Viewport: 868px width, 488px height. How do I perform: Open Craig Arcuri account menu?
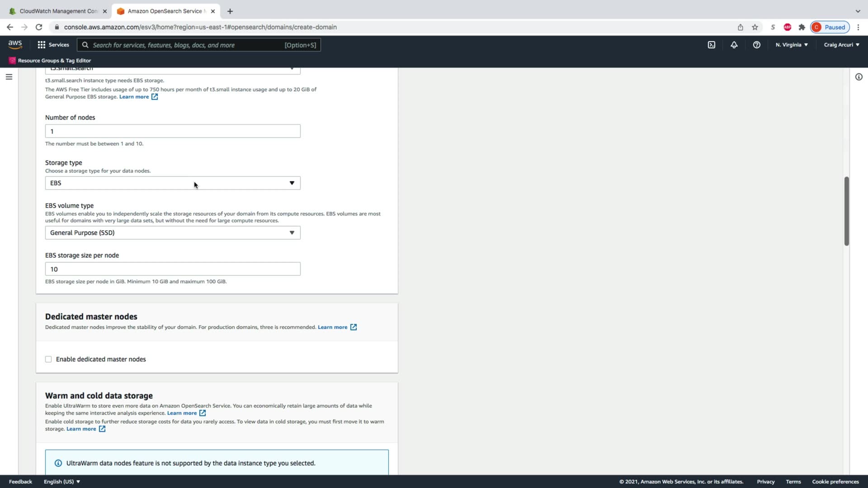[x=841, y=45]
